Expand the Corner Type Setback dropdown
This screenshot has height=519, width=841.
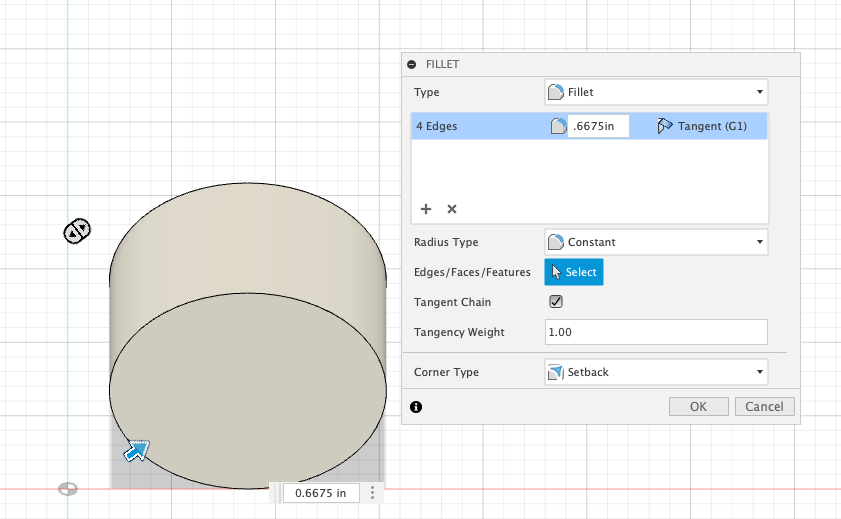click(x=656, y=372)
